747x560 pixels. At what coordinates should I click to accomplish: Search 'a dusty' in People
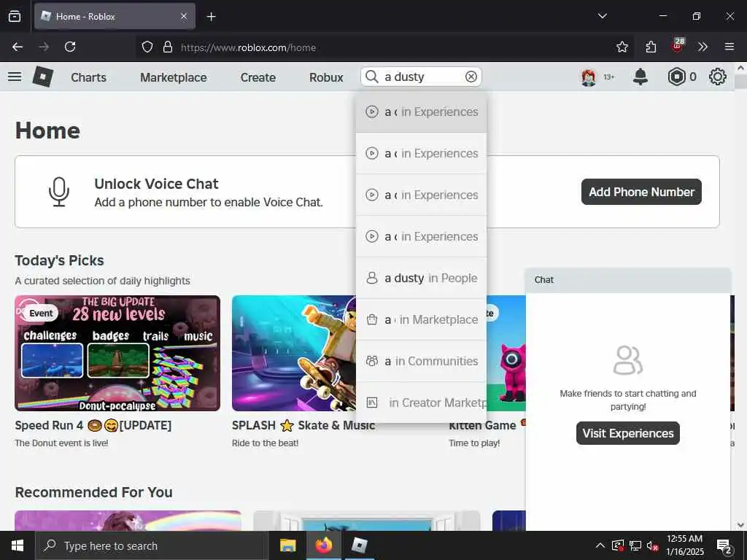click(x=421, y=278)
